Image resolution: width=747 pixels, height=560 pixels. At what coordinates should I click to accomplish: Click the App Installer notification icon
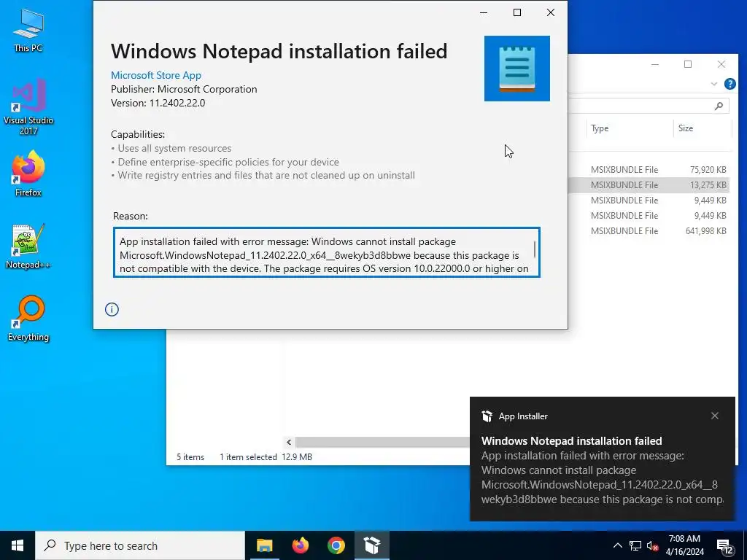click(487, 416)
